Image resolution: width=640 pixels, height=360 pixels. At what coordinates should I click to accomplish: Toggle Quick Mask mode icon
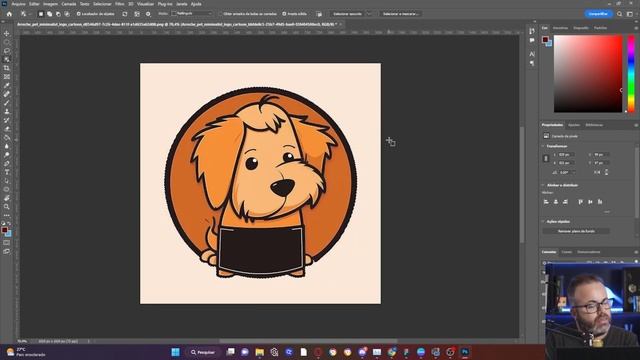tap(7, 242)
